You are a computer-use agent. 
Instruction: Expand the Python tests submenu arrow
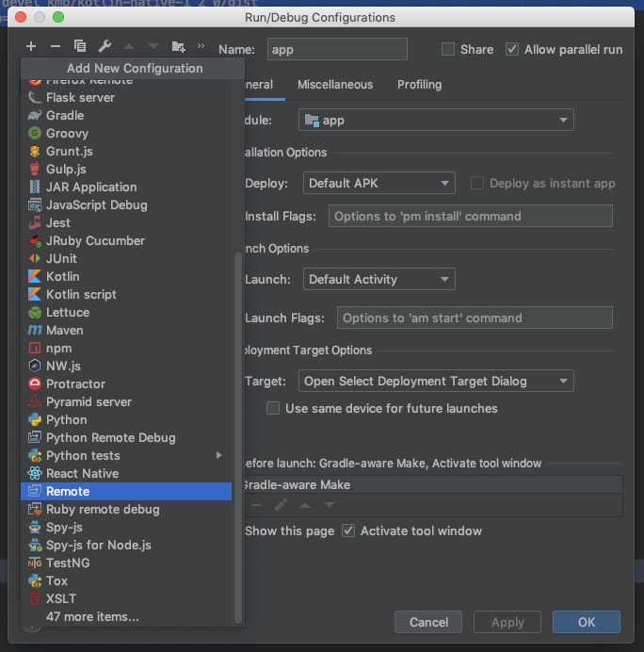tap(219, 456)
